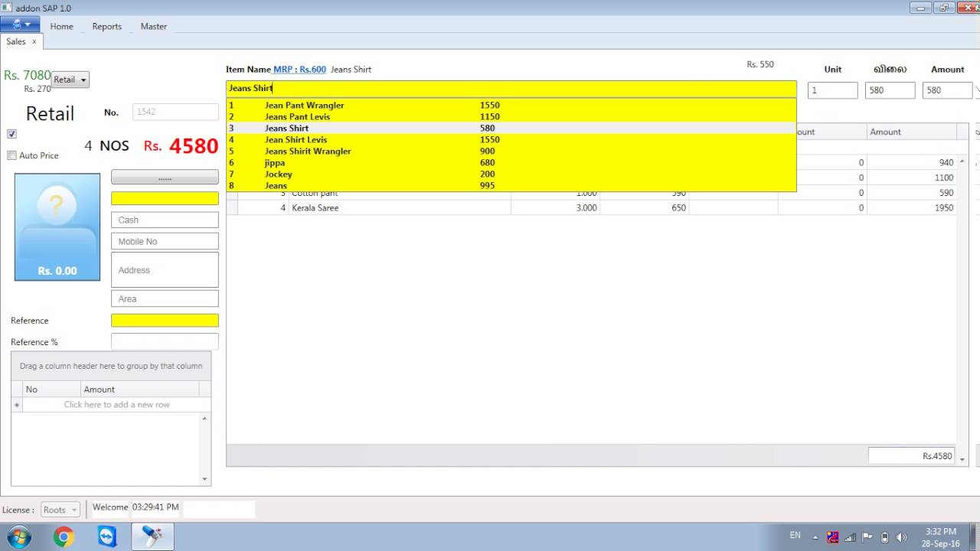
Task: Choose jippa from suggestion list
Action: point(511,162)
